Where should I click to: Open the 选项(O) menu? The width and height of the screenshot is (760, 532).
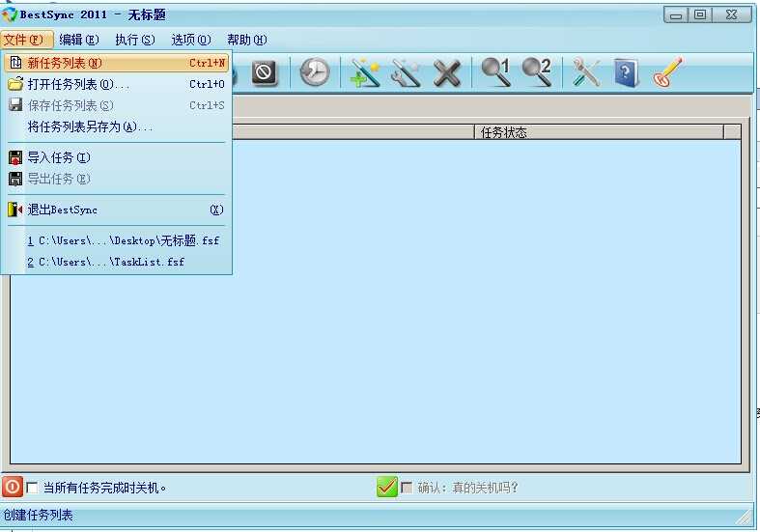[191, 40]
